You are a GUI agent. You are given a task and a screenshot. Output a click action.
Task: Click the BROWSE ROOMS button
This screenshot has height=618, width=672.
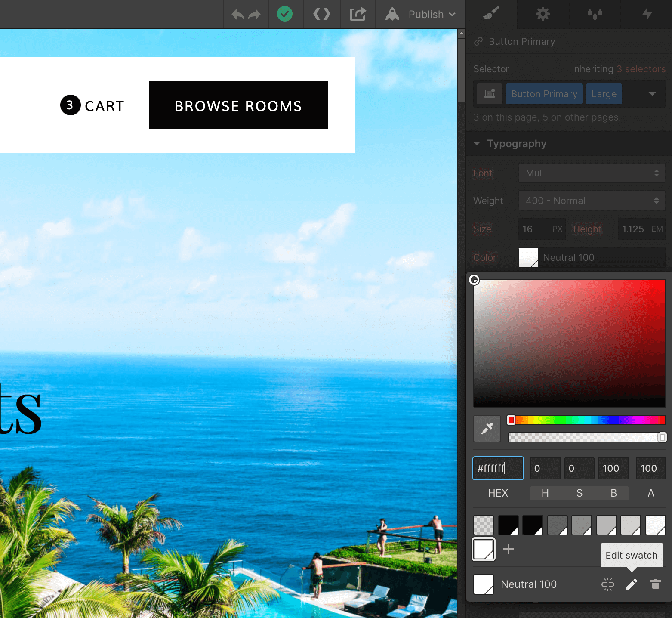pos(238,105)
